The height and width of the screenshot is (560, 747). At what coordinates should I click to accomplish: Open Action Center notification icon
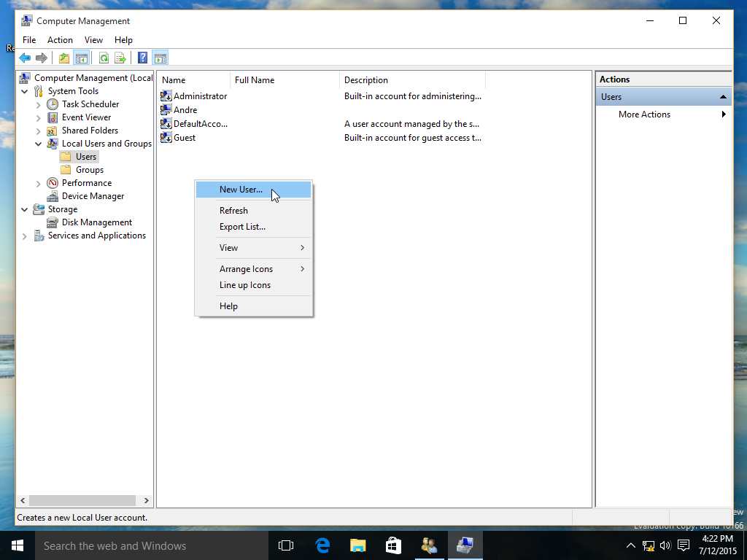click(x=684, y=545)
